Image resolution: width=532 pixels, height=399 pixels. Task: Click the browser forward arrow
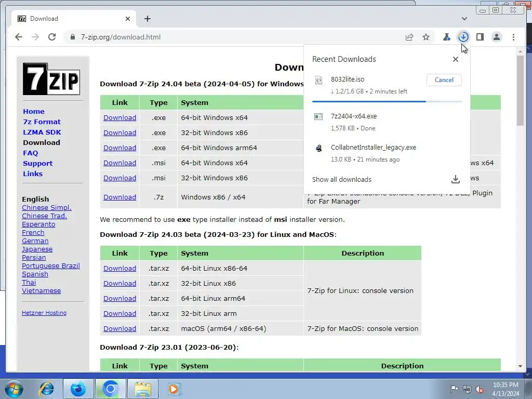point(35,37)
